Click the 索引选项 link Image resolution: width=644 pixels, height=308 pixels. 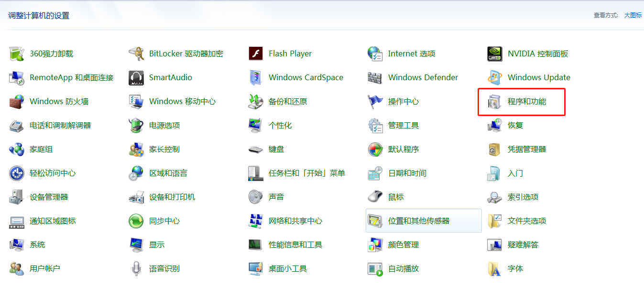coord(523,197)
